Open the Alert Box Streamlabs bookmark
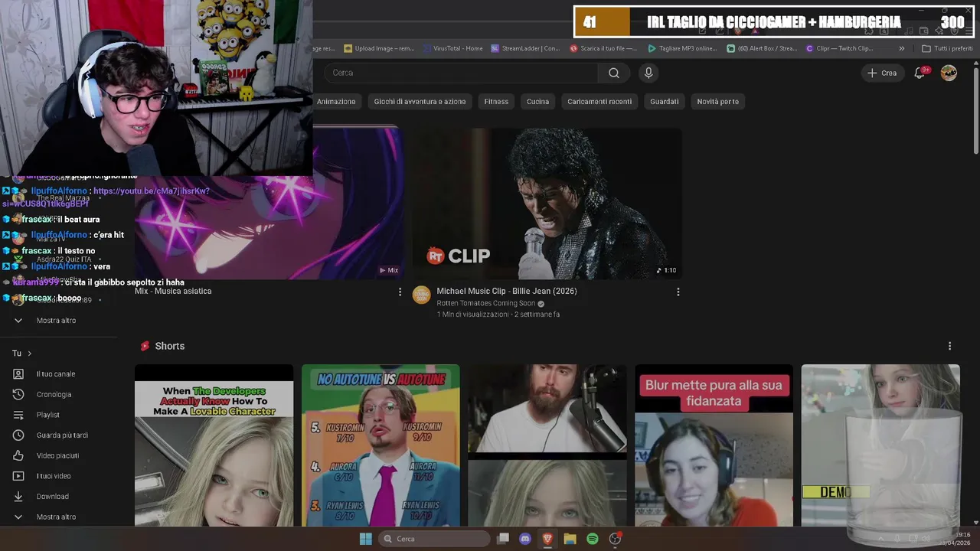980x551 pixels. [x=762, y=48]
